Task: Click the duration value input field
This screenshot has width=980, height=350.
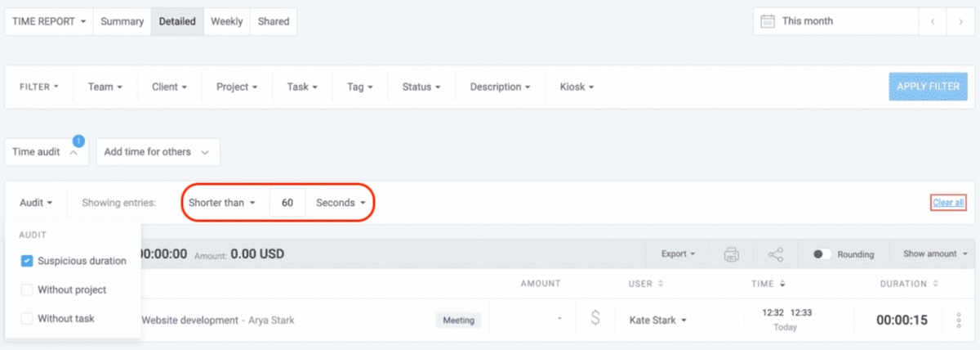Action: coord(287,202)
